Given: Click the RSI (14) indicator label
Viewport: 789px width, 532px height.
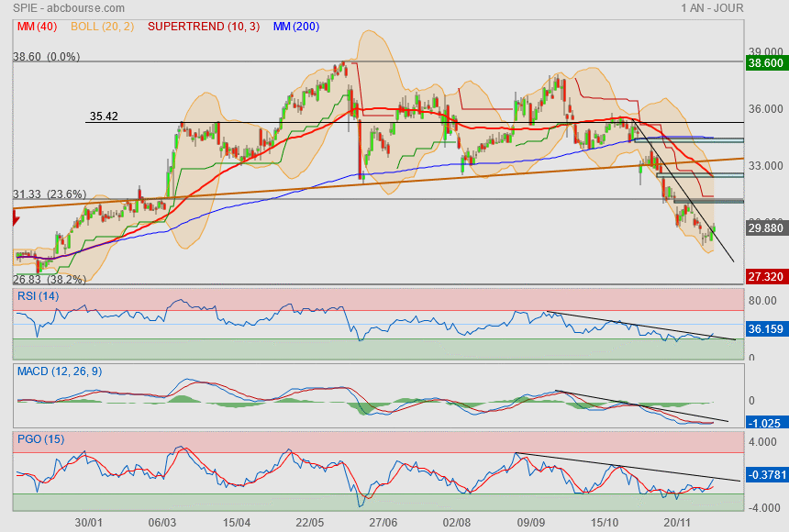Looking at the screenshot, I should [39, 296].
